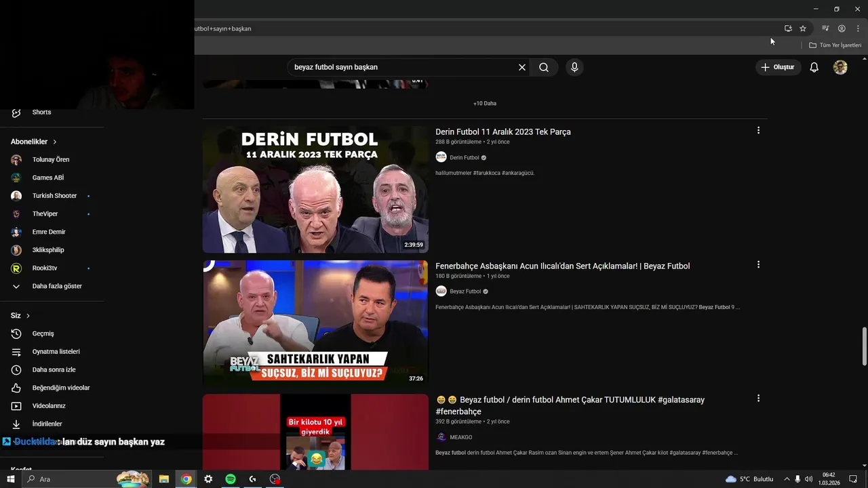This screenshot has width=868, height=488.
Task: Click the magnifier search button
Action: point(544,67)
